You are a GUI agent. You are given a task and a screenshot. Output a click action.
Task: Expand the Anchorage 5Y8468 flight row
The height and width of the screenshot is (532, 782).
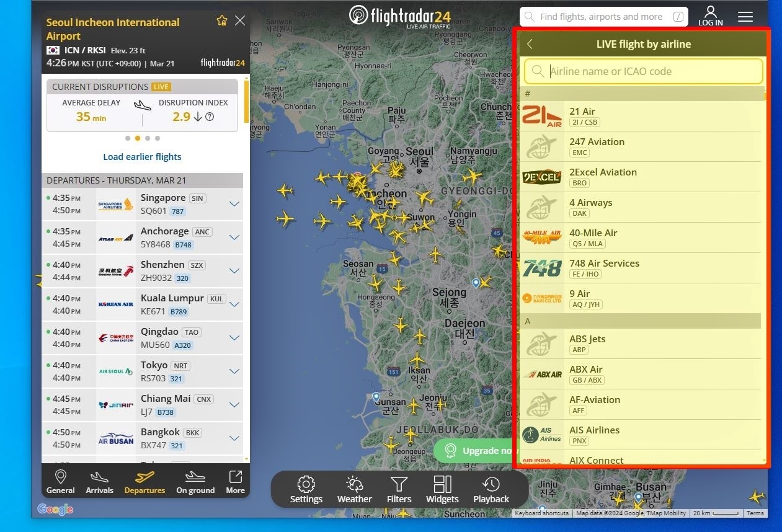click(x=234, y=237)
